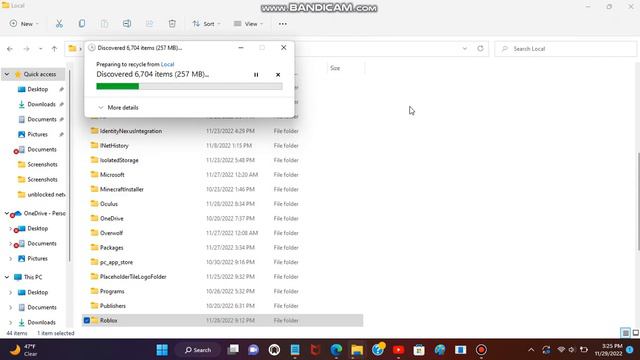The height and width of the screenshot is (360, 640).
Task: Select the Overwolf folder
Action: pyautogui.click(x=111, y=233)
